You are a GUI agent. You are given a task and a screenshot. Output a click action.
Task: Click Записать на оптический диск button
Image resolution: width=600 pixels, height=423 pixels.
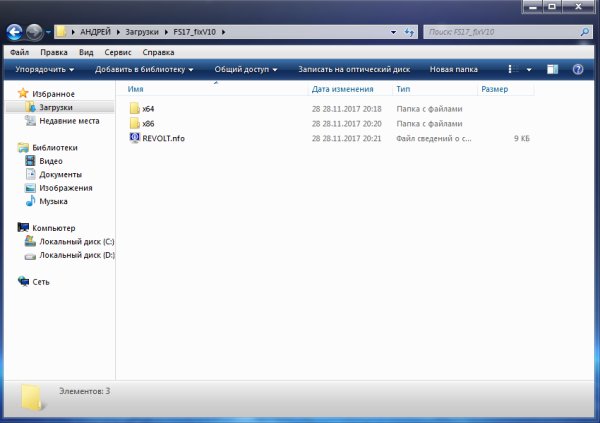355,70
